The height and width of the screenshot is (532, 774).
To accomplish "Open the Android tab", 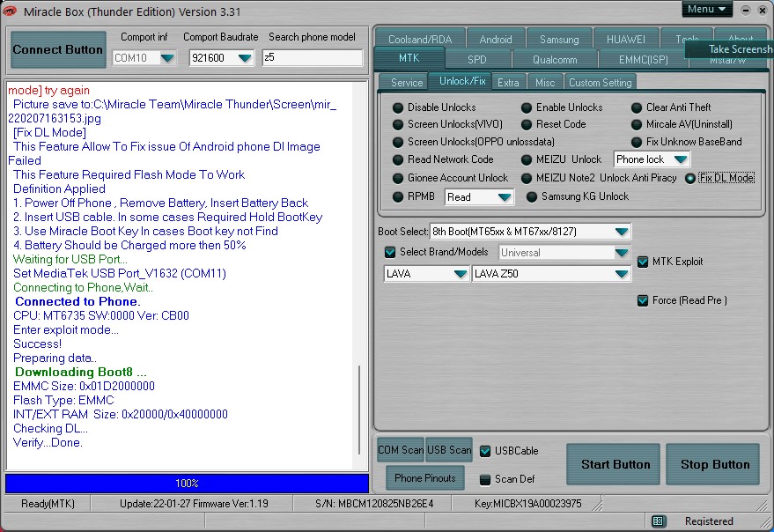I will pos(496,39).
